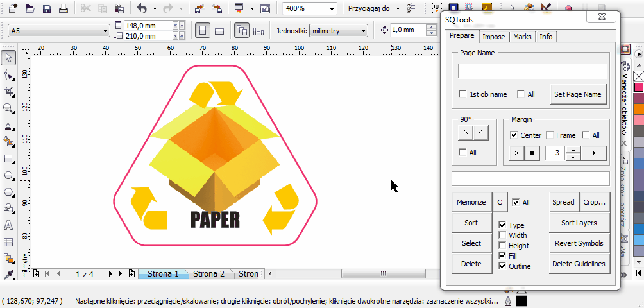644x308 pixels.
Task: Click the Memorize button
Action: [x=471, y=202]
